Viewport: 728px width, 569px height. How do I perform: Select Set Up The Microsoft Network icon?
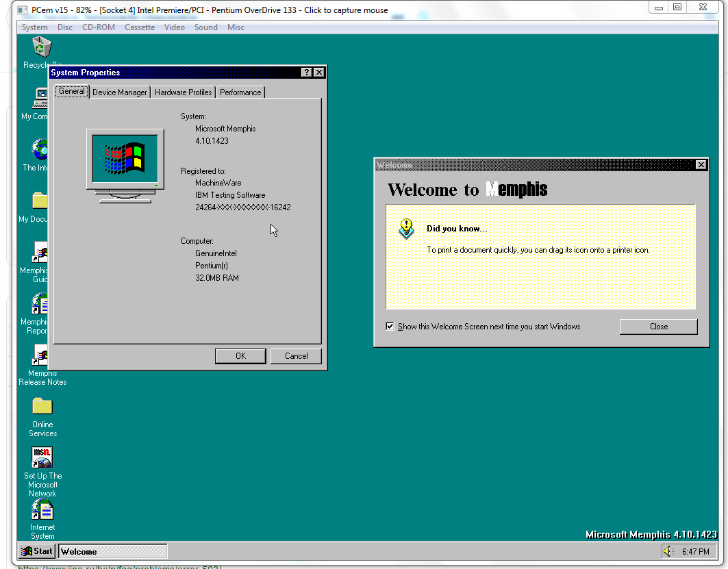[42, 457]
